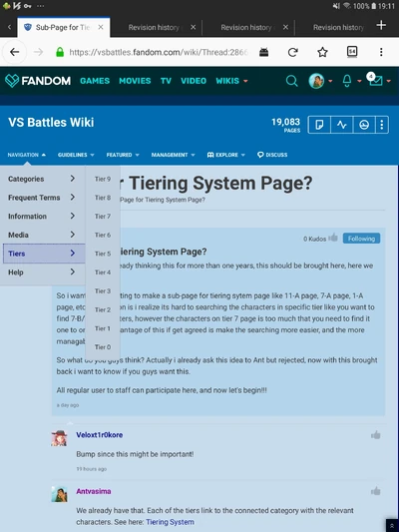Click Antvasima's avatar image

pyautogui.click(x=59, y=494)
